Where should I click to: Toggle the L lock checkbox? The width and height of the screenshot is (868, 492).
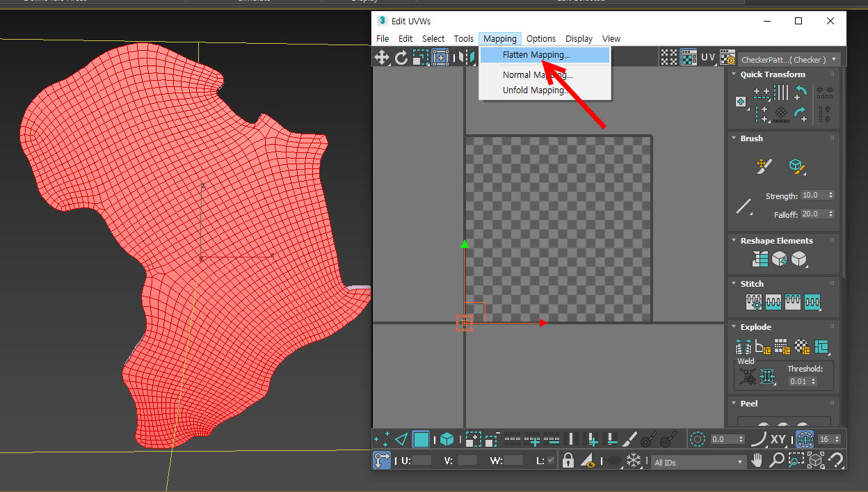click(x=551, y=461)
